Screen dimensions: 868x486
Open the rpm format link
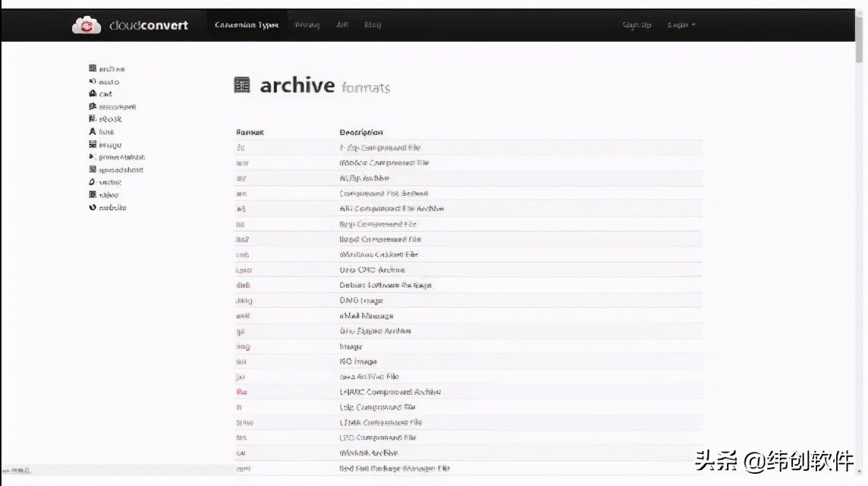click(x=243, y=469)
